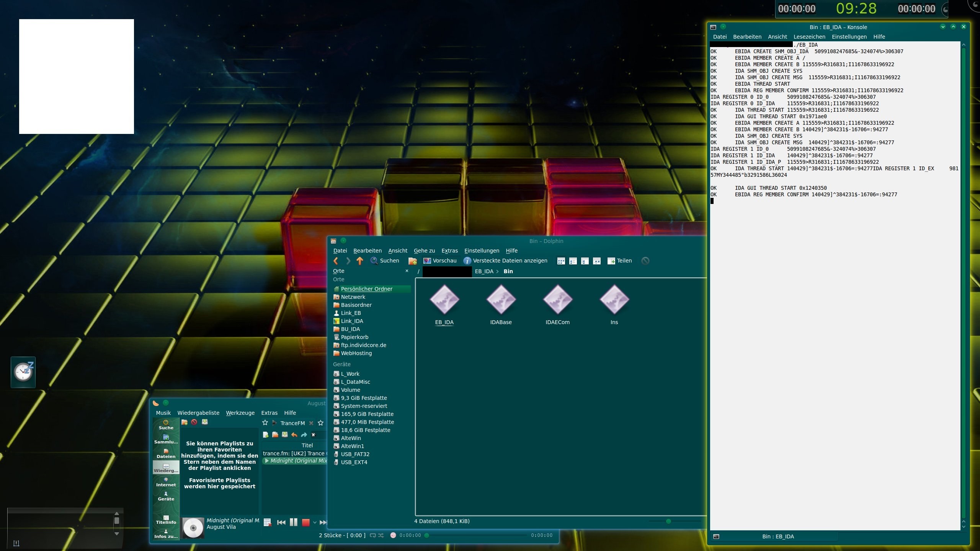The image size is (980, 551).
Task: Stop playback with the red square
Action: pos(305,522)
